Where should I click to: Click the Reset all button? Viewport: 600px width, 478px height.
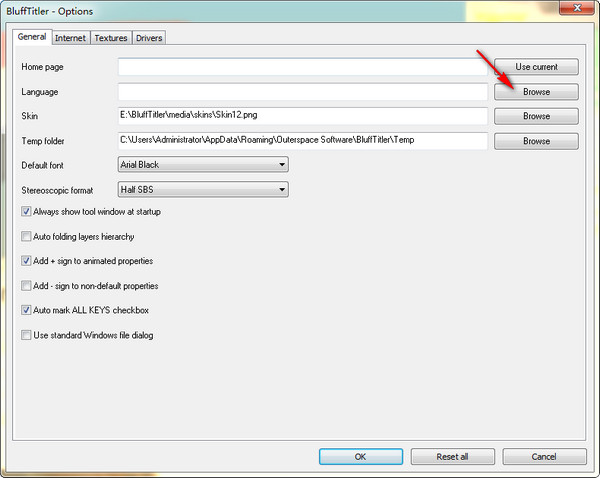453,457
